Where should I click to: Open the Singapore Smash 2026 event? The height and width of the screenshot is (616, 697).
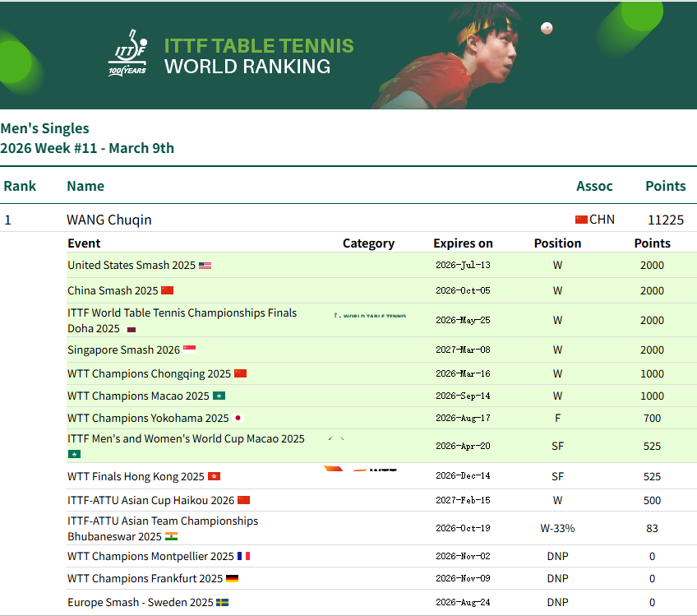(x=123, y=350)
